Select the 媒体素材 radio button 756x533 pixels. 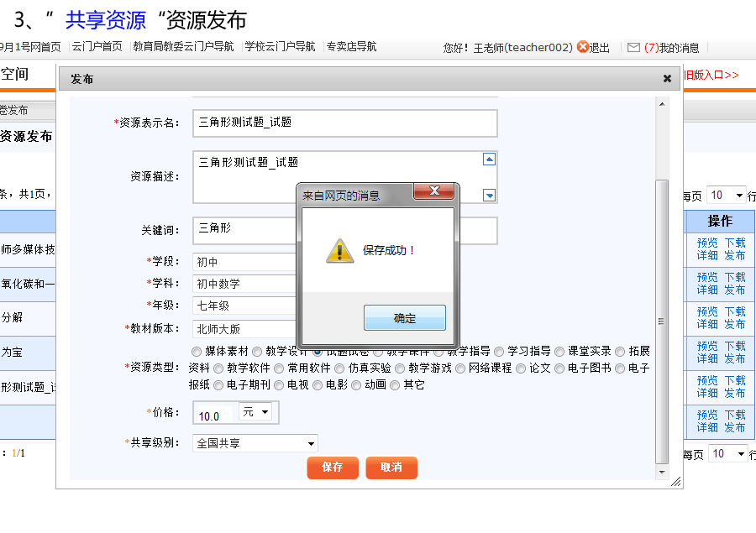[197, 352]
